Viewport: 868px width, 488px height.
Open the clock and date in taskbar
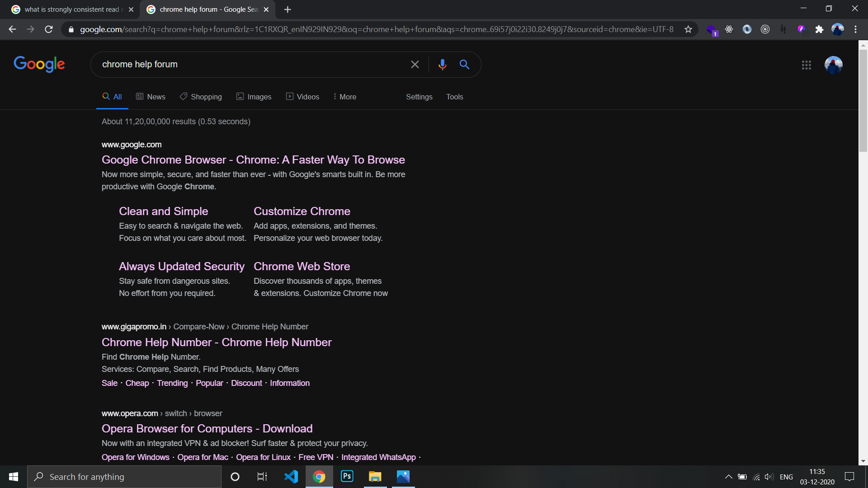coord(817,477)
